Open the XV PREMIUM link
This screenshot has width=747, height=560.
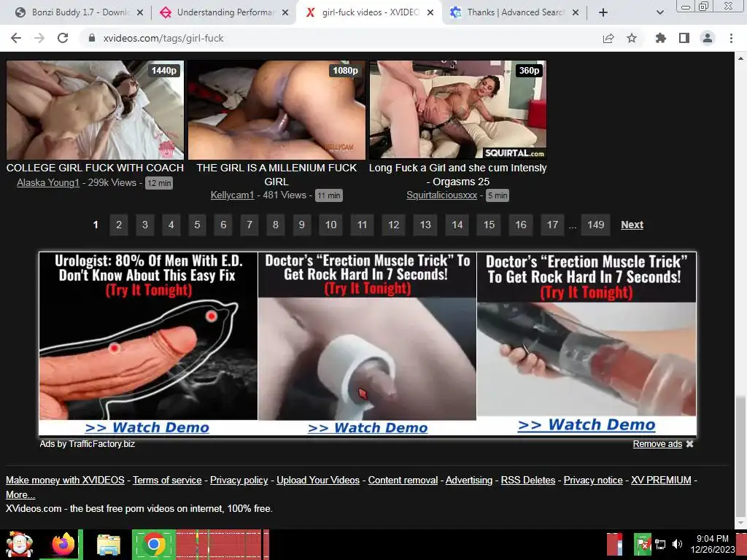661,480
